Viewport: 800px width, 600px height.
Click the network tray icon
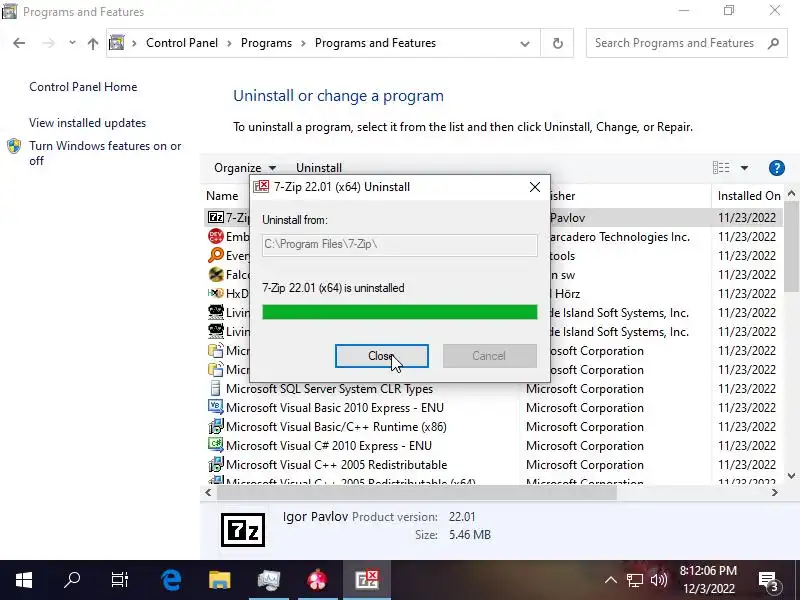coord(635,580)
